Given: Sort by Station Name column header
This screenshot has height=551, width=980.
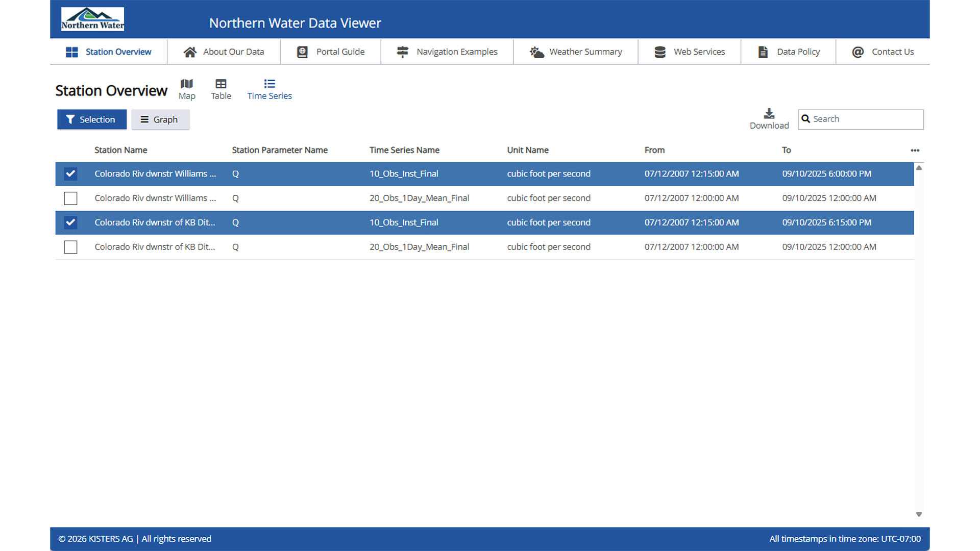Looking at the screenshot, I should (x=121, y=150).
